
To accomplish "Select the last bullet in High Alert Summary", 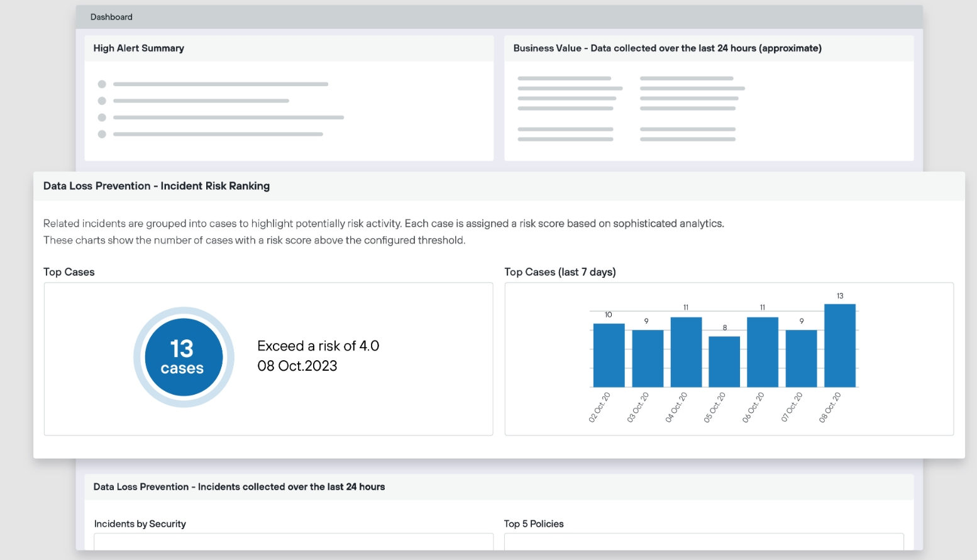I will [x=102, y=134].
